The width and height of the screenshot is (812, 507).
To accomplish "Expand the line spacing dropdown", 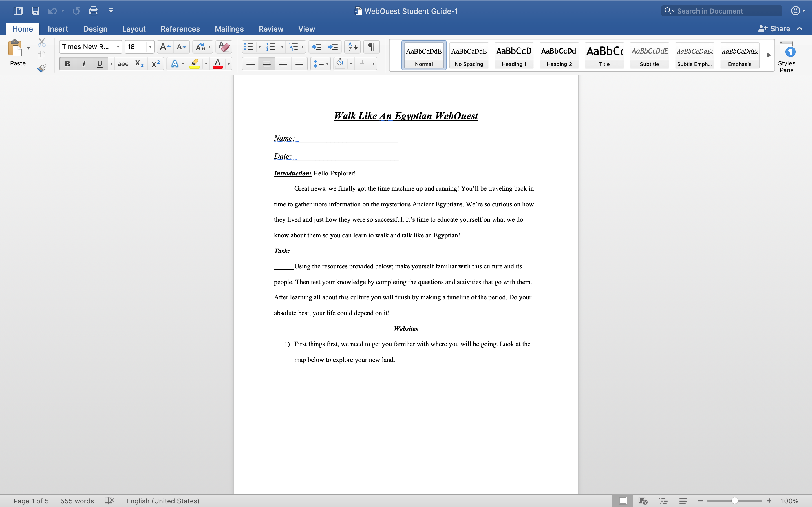I will [327, 64].
